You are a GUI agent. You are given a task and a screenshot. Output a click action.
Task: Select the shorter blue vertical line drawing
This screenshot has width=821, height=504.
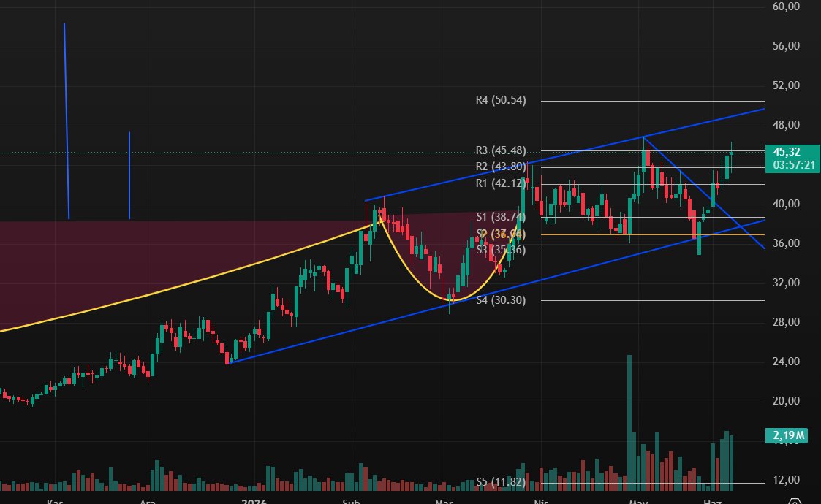[129, 175]
